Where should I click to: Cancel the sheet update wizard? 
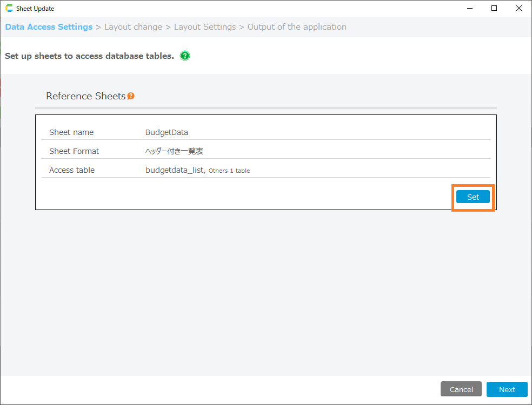461,389
